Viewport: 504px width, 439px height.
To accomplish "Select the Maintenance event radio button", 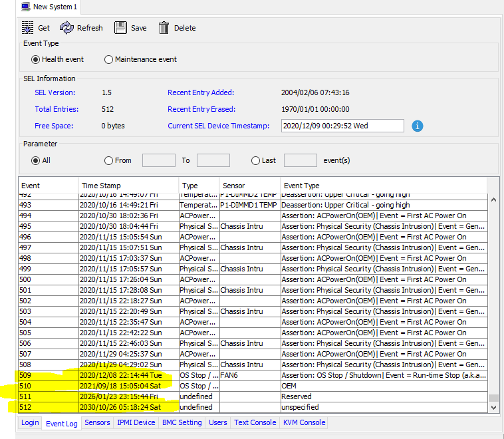I will [108, 59].
